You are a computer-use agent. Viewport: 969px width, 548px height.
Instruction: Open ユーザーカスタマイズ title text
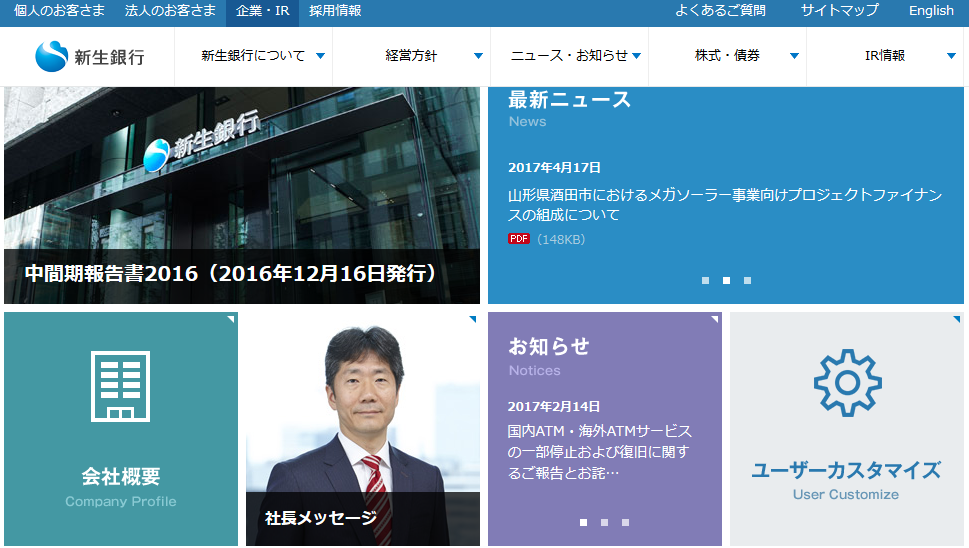pyautogui.click(x=846, y=470)
